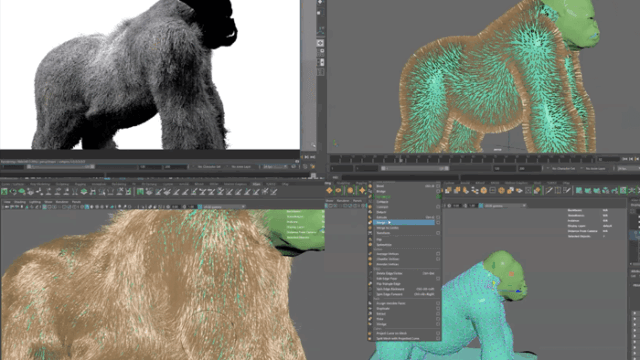
Task: Open the option box beside Merge
Action: pos(438,222)
